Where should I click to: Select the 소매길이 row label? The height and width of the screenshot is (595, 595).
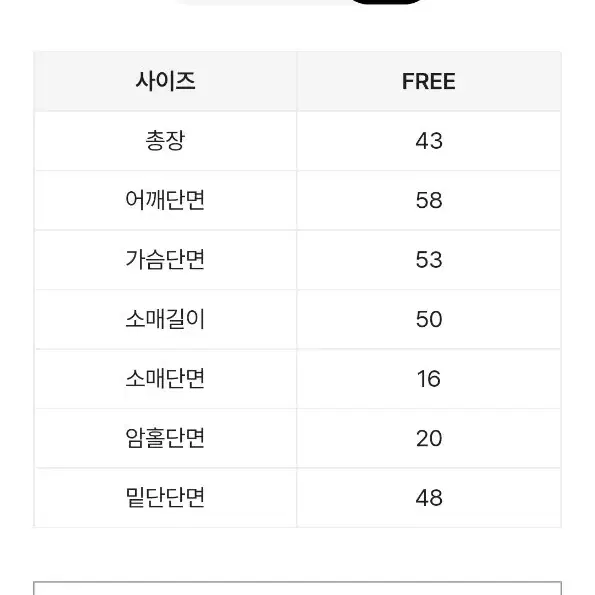coord(165,319)
